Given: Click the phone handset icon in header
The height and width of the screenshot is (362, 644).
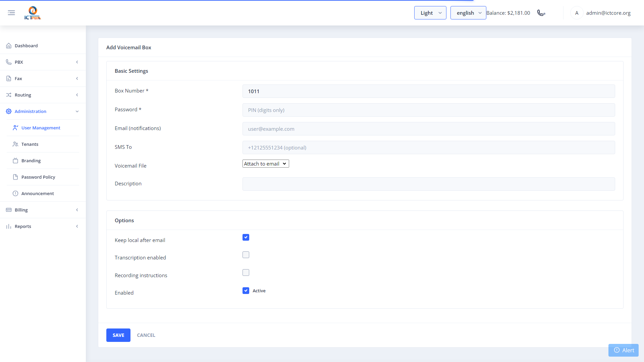Looking at the screenshot, I should (x=541, y=13).
